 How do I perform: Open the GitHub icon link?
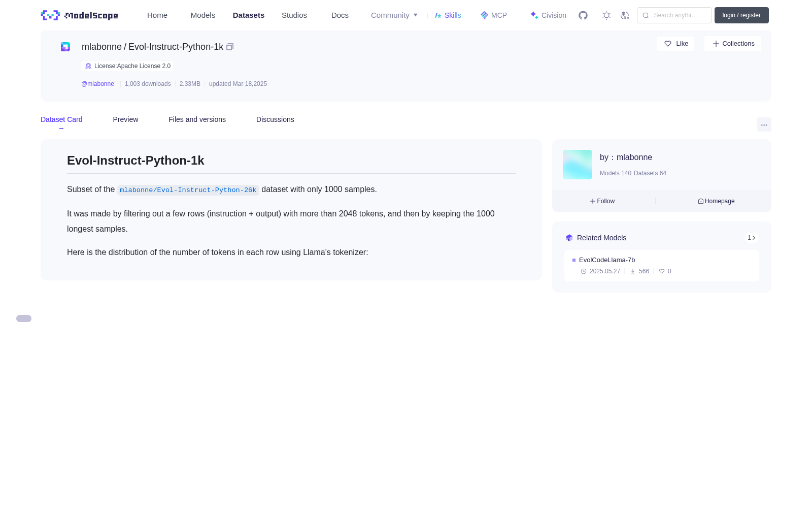click(583, 15)
